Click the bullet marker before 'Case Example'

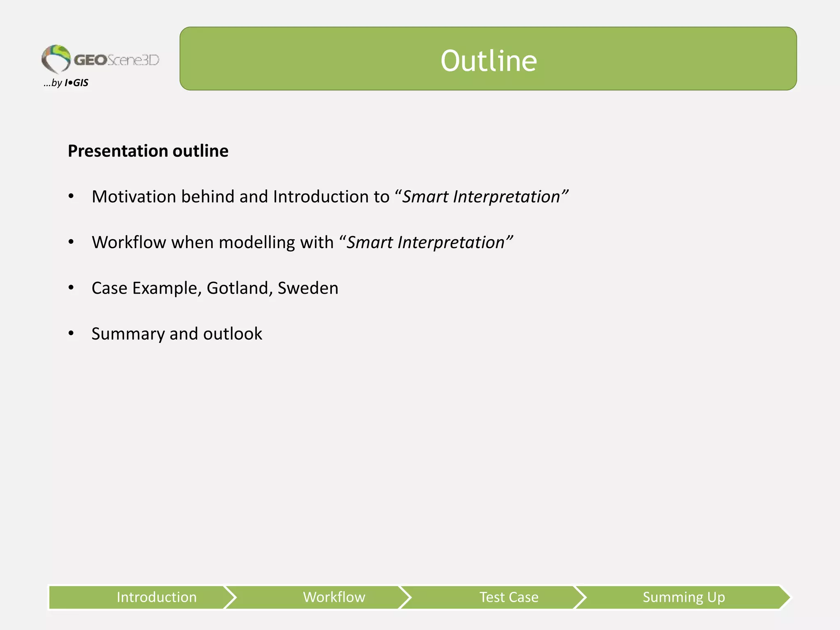71,288
